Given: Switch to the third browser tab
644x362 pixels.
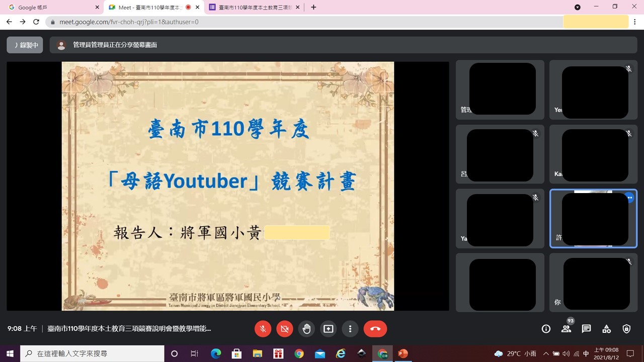Looking at the screenshot, I should click(254, 7).
